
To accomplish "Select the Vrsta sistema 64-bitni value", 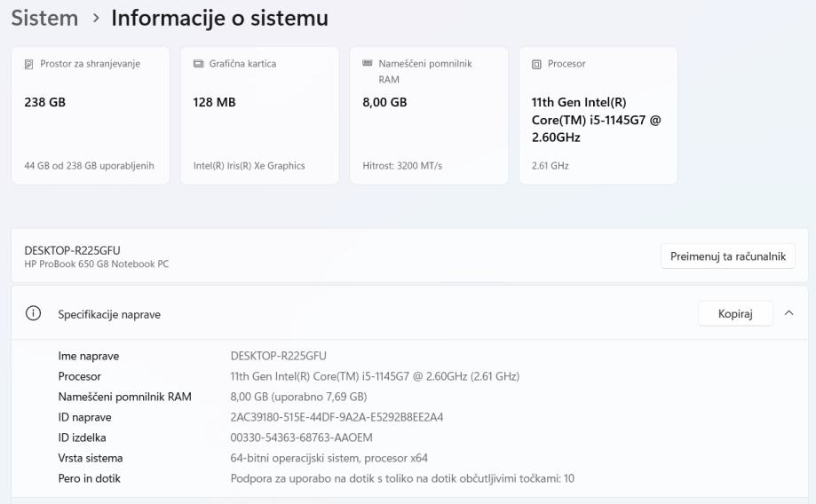I will pyautogui.click(x=329, y=458).
